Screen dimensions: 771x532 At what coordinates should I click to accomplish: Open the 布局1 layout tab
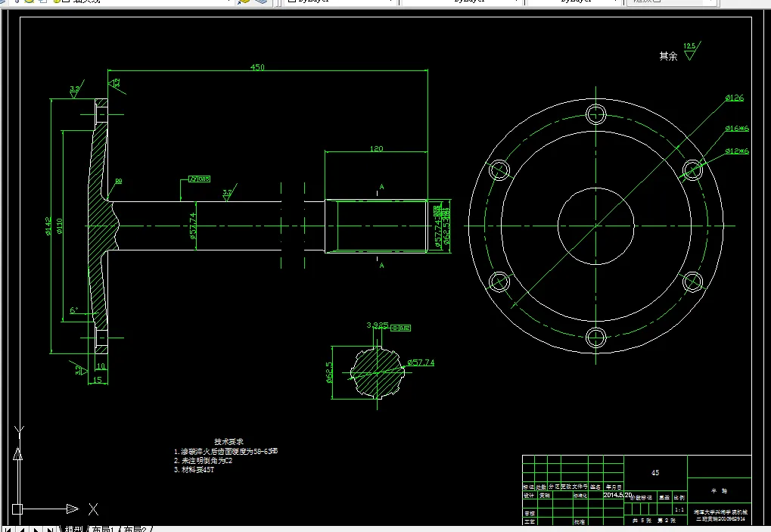(103, 529)
